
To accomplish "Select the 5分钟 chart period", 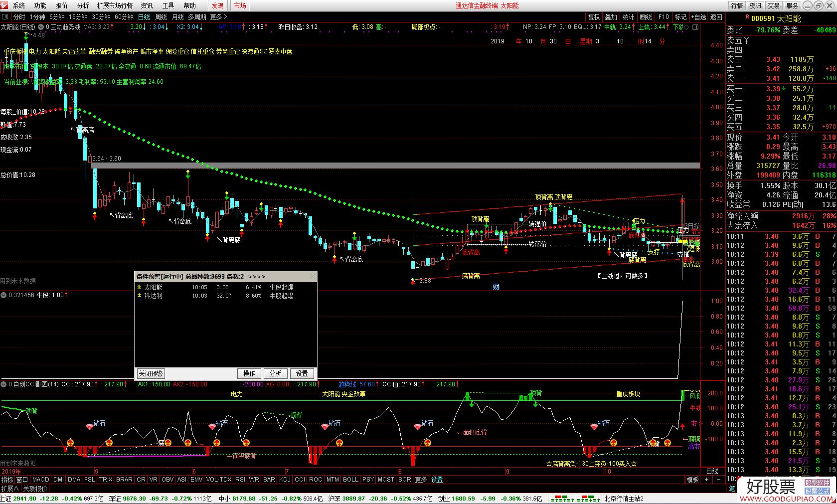I will (57, 17).
